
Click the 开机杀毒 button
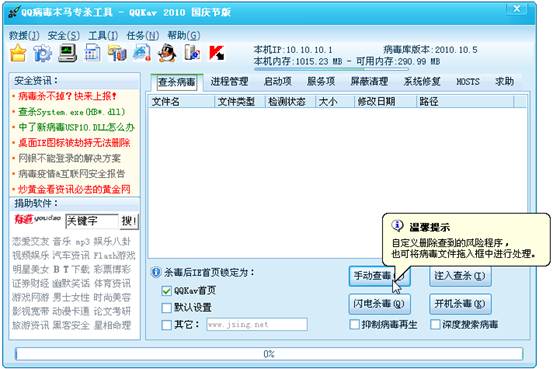coord(460,304)
